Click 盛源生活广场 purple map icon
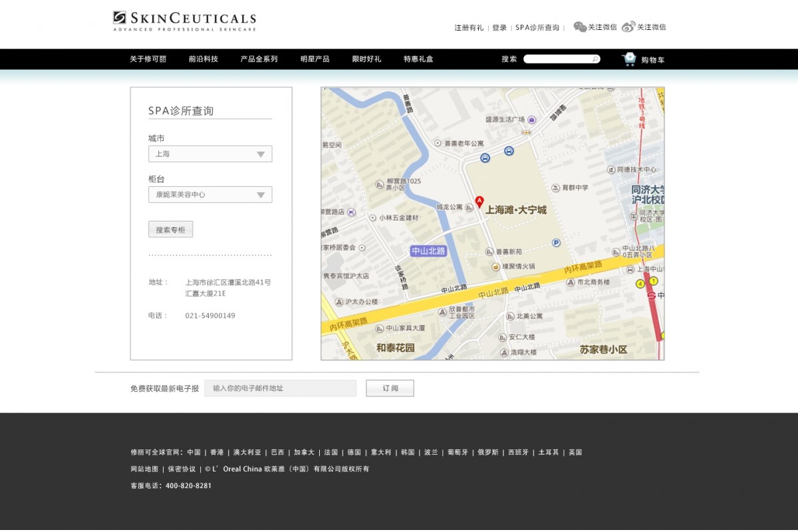 (x=531, y=120)
